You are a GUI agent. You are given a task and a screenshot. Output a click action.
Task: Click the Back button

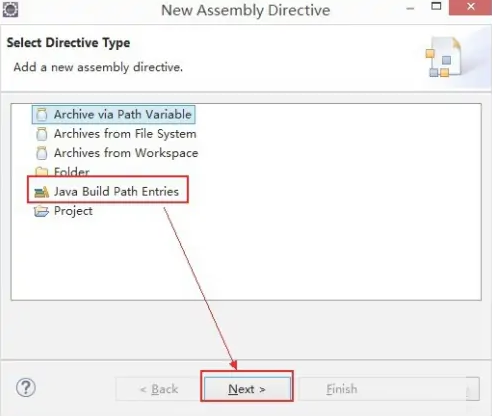click(159, 389)
